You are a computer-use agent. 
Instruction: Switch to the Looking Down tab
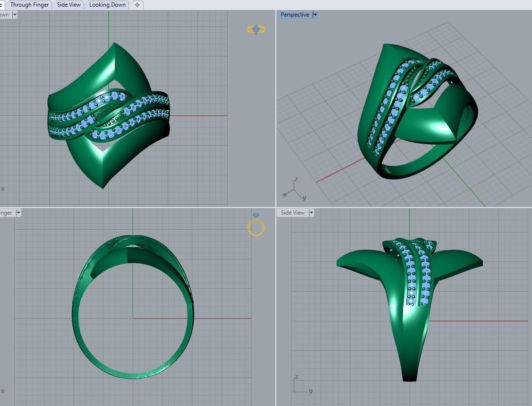pyautogui.click(x=107, y=5)
